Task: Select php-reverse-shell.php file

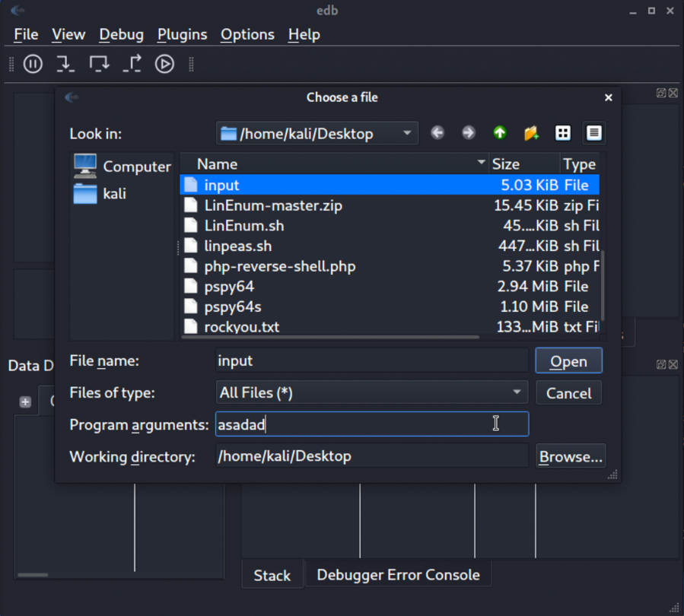Action: point(390,266)
